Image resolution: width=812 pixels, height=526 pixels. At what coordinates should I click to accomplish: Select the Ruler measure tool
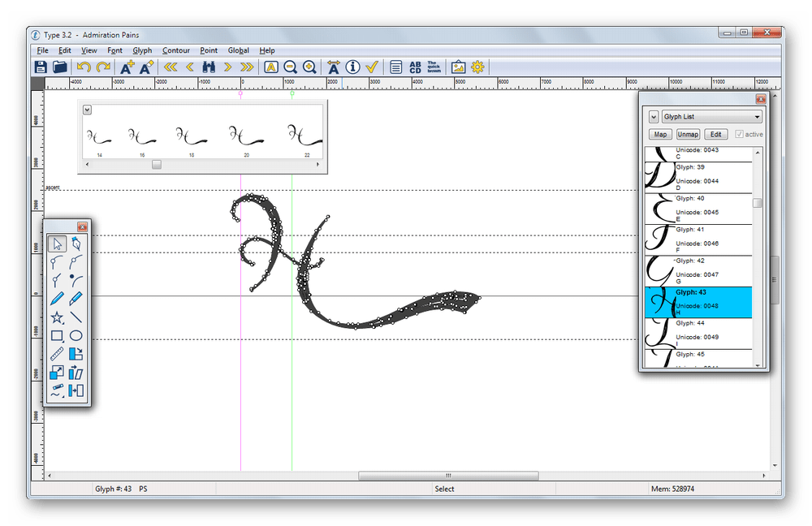[x=57, y=354]
